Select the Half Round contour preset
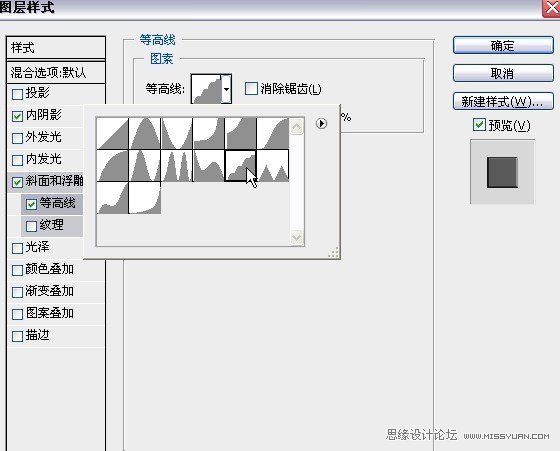Image resolution: width=560 pixels, height=451 pixels. click(112, 166)
